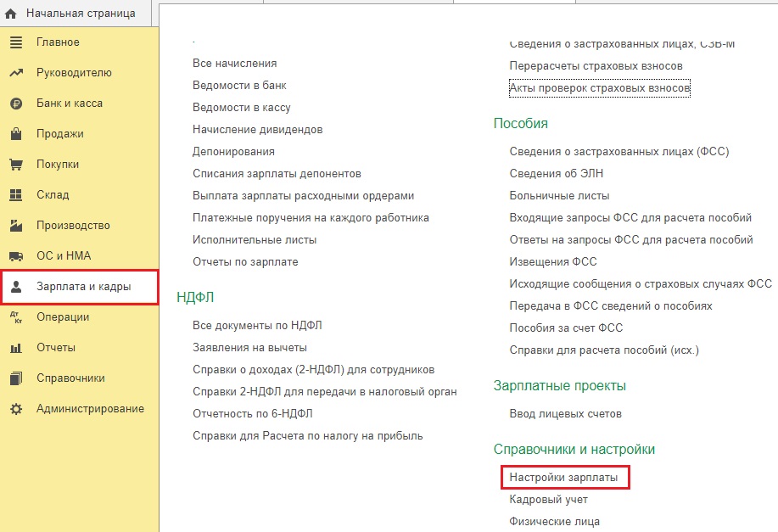Open Сведения о застрахованных лицах (ФСС)

tap(619, 152)
